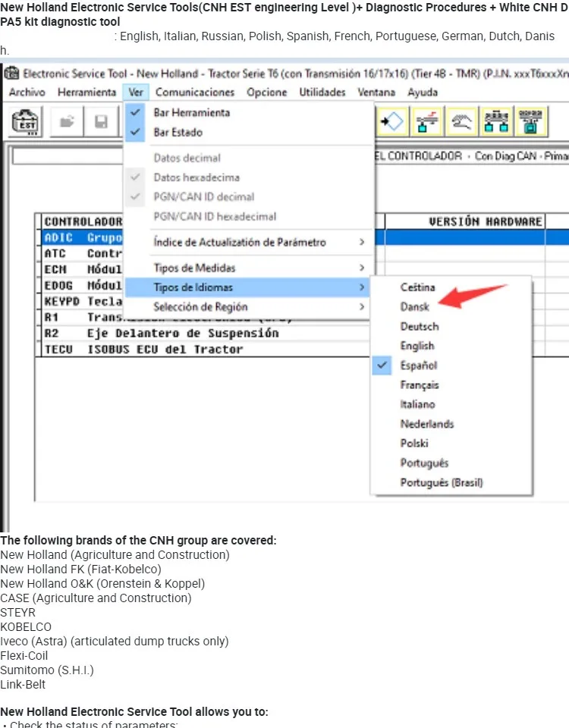Viewport: 569px width, 728px height.
Task: Open the Comunicaciones menu
Action: pos(195,93)
